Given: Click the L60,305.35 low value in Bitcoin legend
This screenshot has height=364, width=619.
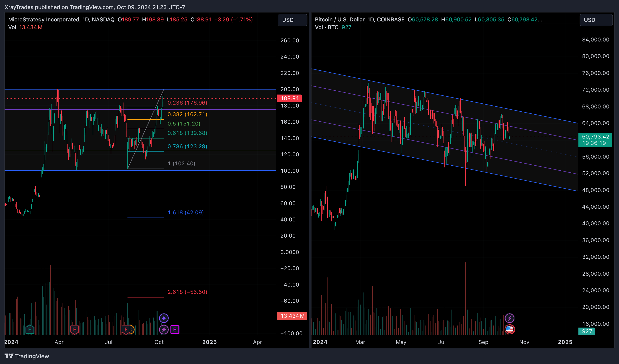Looking at the screenshot, I should coord(489,19).
